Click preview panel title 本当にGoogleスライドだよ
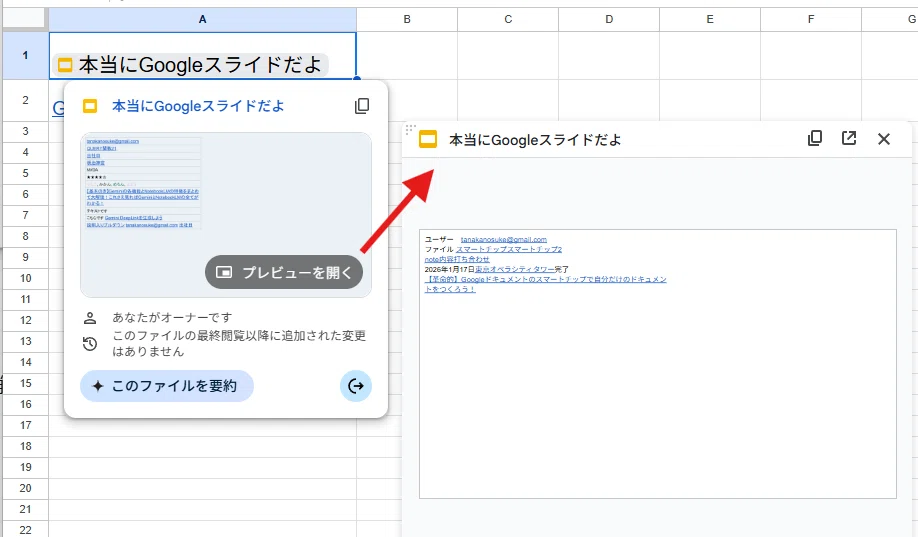The image size is (918, 537). (x=535, y=140)
